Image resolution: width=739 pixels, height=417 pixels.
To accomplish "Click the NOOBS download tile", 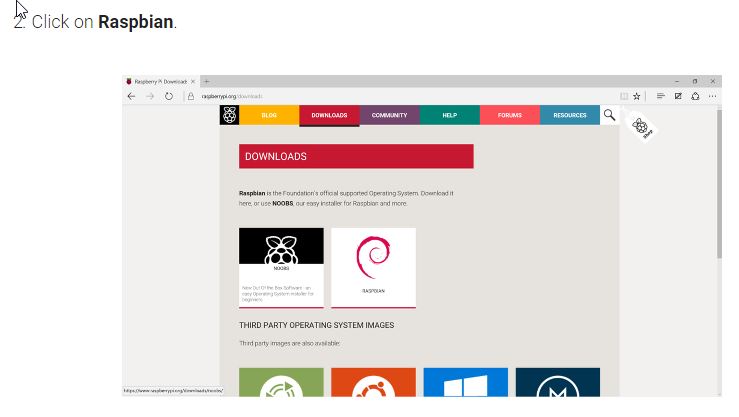I will (x=281, y=268).
